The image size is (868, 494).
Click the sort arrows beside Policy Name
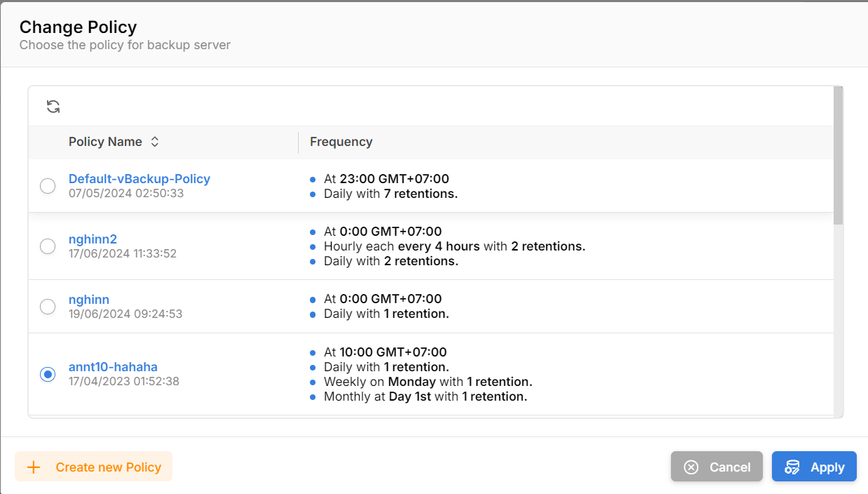[x=155, y=142]
